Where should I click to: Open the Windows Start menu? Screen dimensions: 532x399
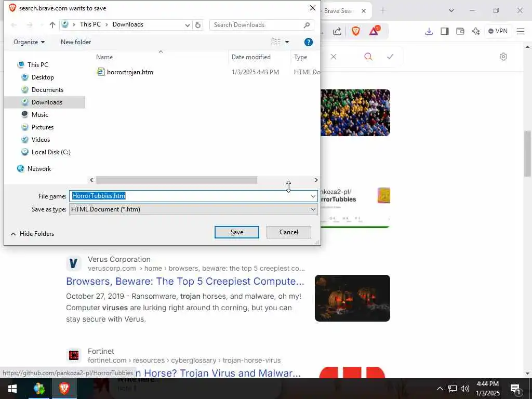coord(12,389)
